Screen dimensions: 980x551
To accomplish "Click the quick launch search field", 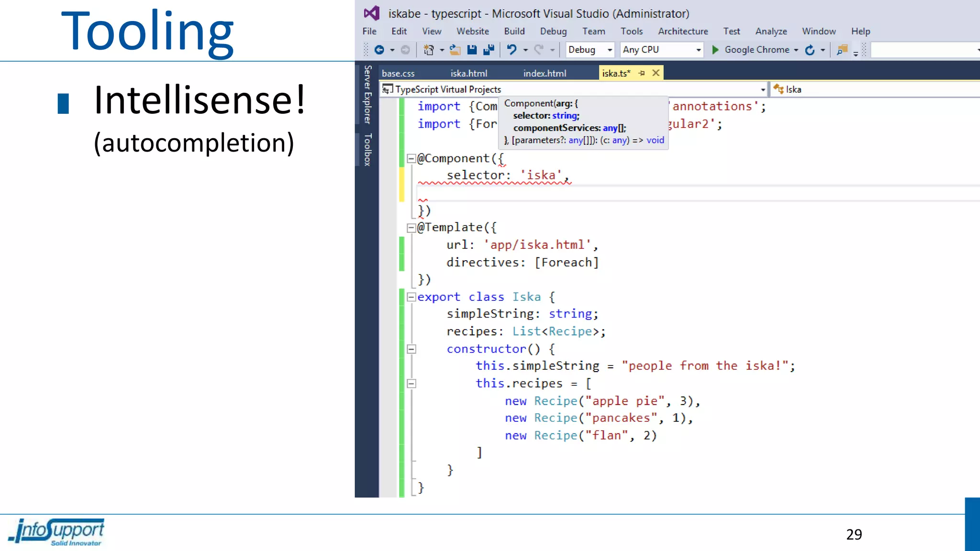I will click(x=925, y=50).
